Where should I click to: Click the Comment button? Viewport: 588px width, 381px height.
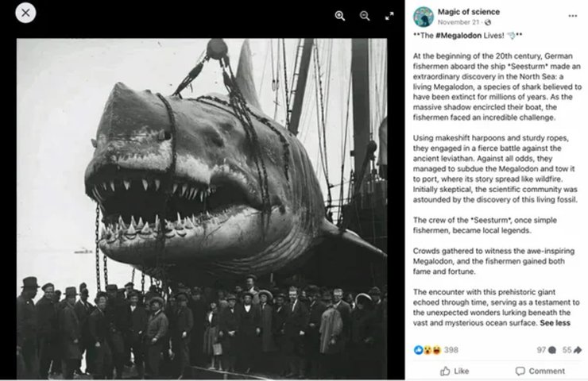(540, 371)
